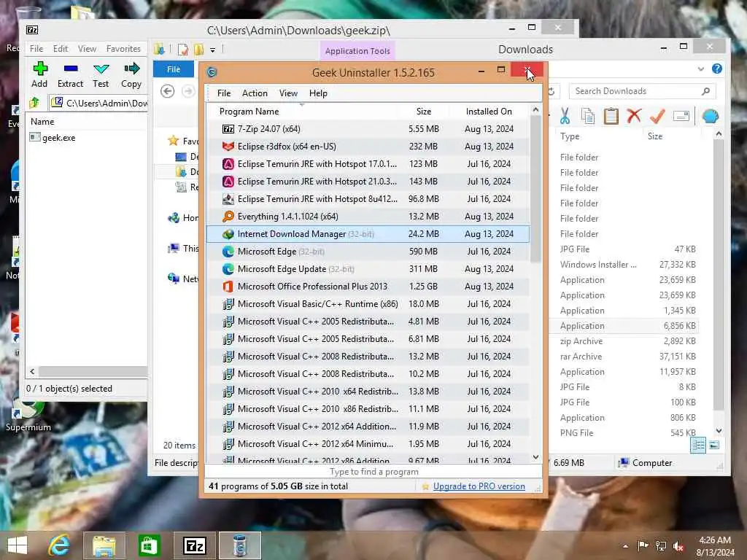The width and height of the screenshot is (747, 560).
Task: Open the Favorites menu in 7-Zip
Action: click(123, 49)
